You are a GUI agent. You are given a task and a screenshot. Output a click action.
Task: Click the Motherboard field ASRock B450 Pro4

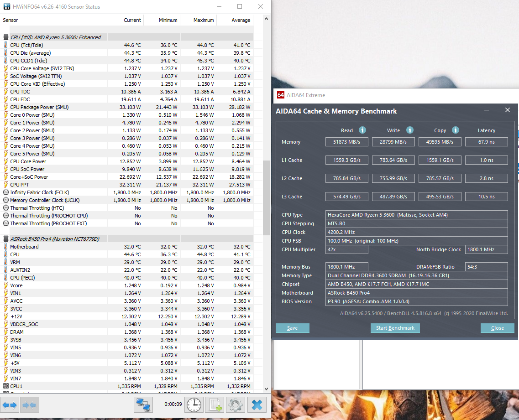[x=416, y=293]
